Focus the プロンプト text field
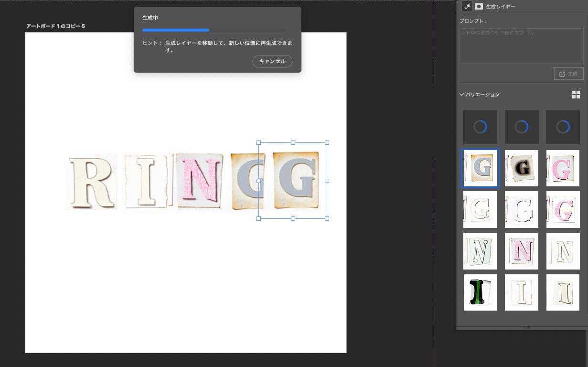 pyautogui.click(x=521, y=45)
